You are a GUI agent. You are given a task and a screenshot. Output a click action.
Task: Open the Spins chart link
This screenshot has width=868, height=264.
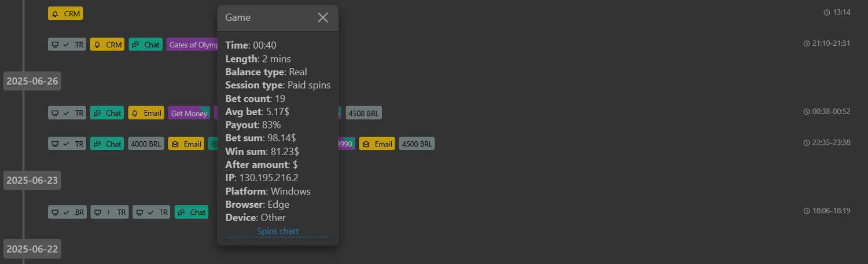278,231
